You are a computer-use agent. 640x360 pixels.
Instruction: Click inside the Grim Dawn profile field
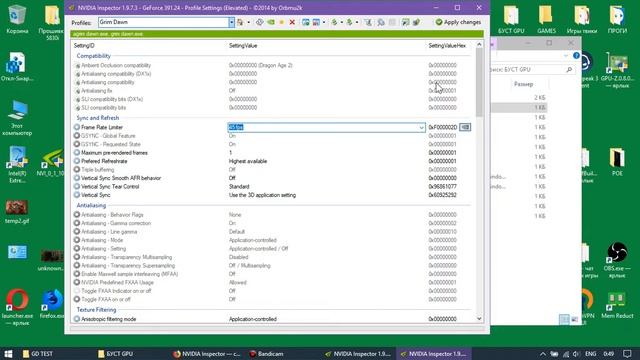163,22
